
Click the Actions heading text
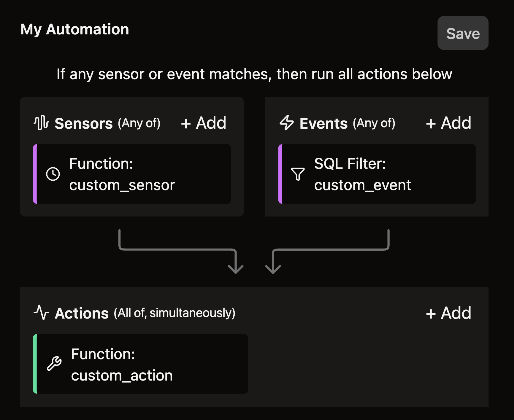82,314
